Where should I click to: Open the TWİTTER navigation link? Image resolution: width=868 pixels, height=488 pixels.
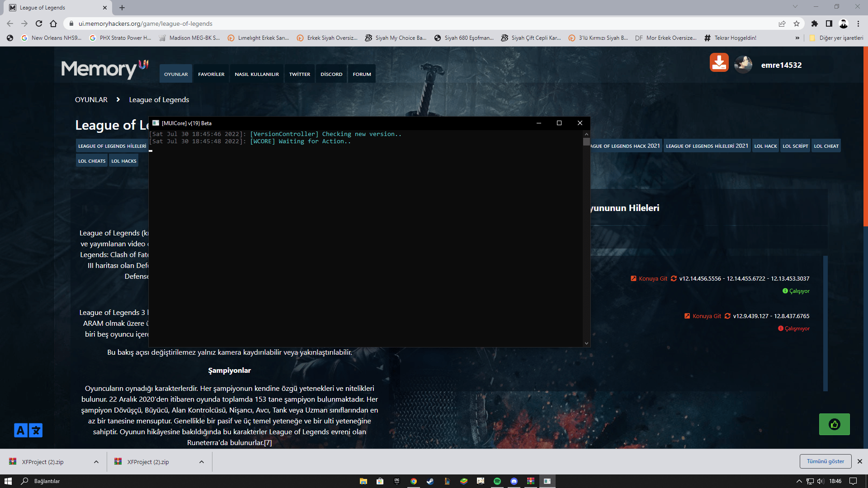coord(300,74)
